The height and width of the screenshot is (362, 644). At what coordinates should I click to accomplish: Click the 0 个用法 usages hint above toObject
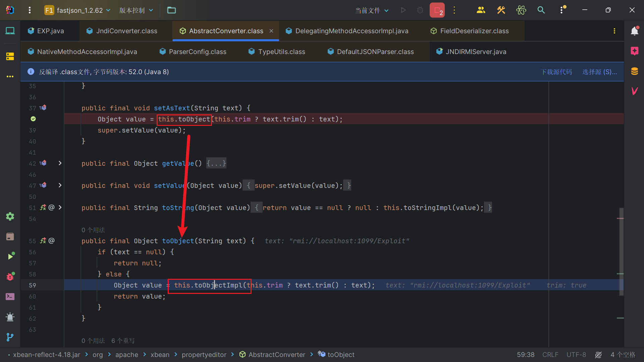coord(93,230)
